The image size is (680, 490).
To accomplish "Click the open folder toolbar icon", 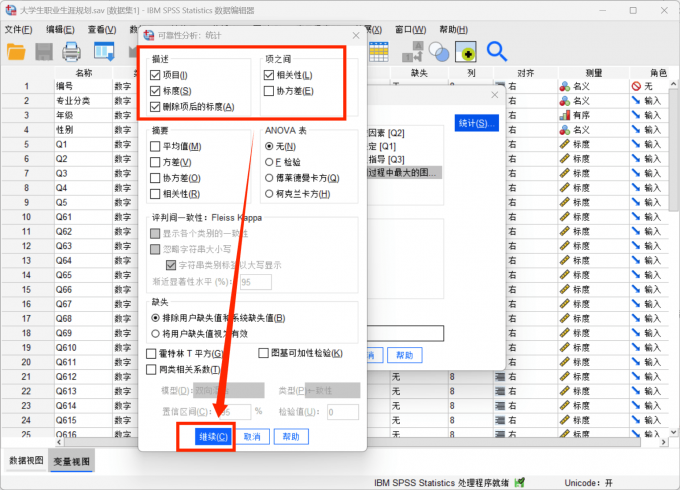I will pos(16,52).
